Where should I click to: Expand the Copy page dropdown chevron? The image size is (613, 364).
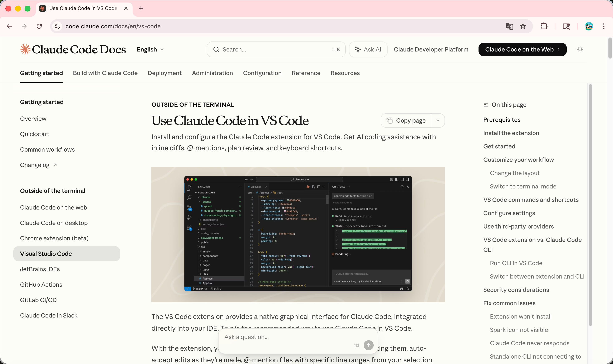(438, 120)
